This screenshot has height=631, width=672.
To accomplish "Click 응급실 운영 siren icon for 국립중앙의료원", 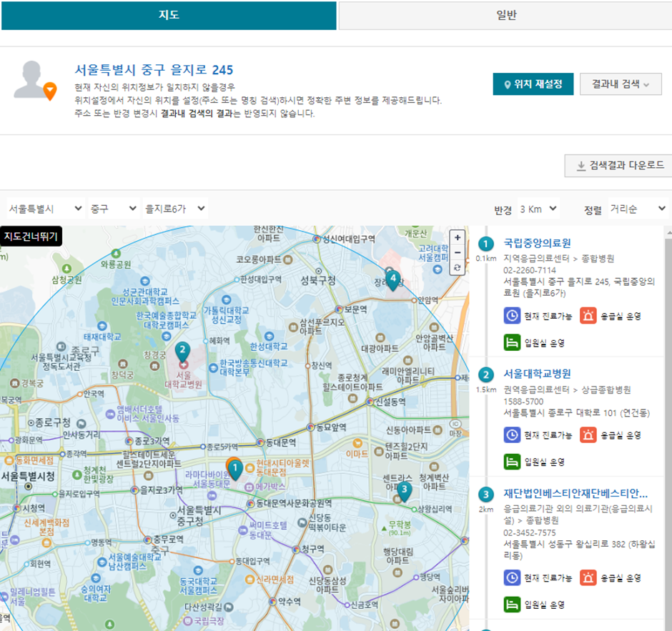I will coord(588,316).
